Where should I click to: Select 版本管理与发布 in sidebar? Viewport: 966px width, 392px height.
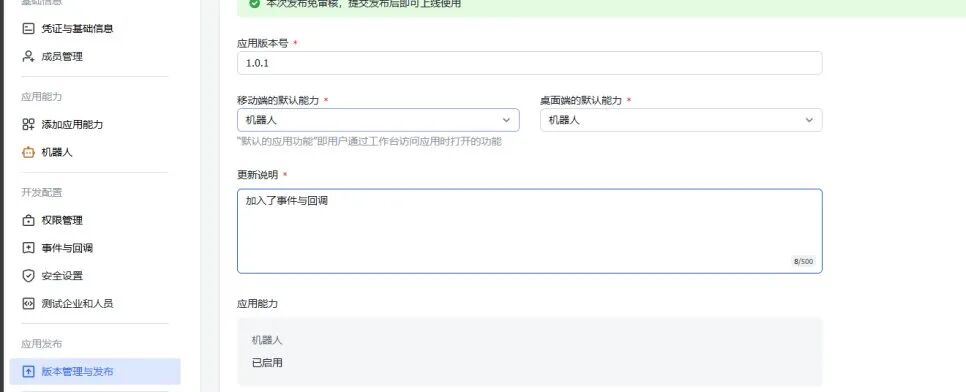[95, 372]
